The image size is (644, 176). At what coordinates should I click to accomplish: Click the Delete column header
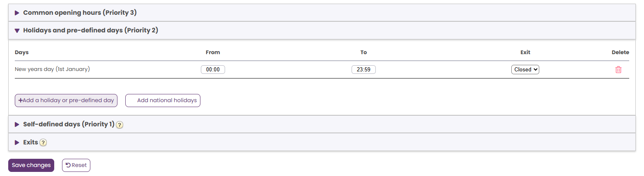(620, 53)
